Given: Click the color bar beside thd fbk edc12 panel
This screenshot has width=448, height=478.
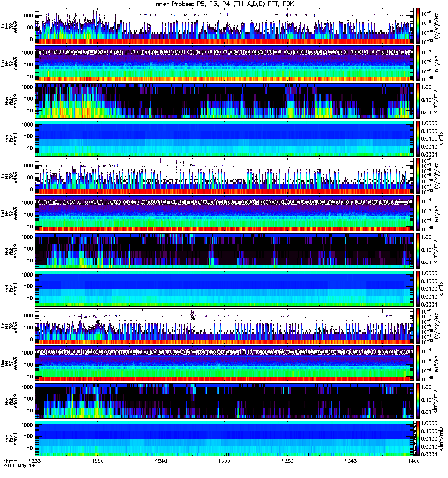Looking at the screenshot, I should (418, 251).
